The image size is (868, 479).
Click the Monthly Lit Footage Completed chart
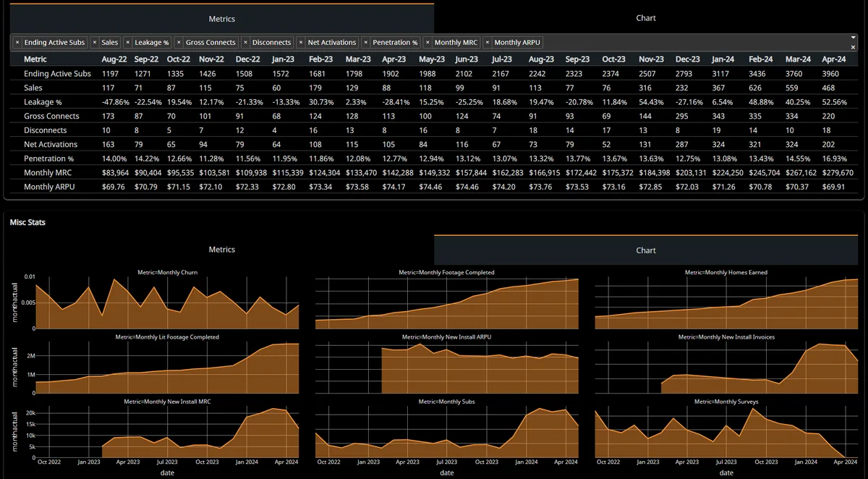(x=167, y=368)
